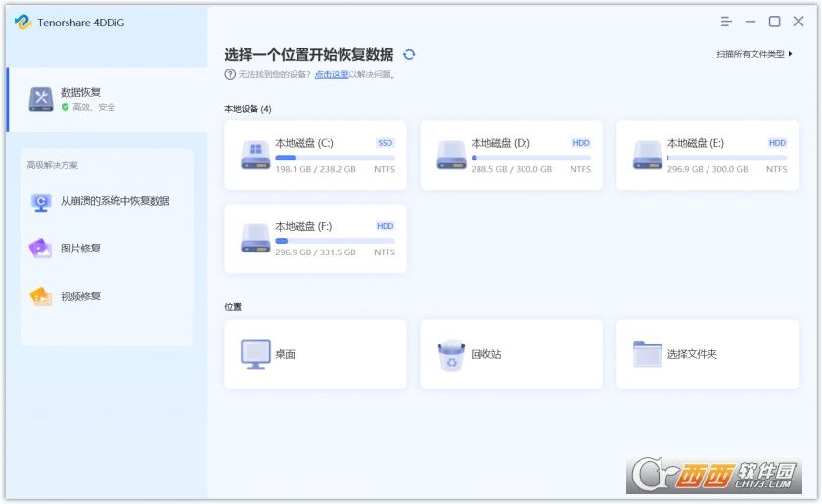822x504 pixels.
Task: Choose the 桌面 location card
Action: click(315, 354)
